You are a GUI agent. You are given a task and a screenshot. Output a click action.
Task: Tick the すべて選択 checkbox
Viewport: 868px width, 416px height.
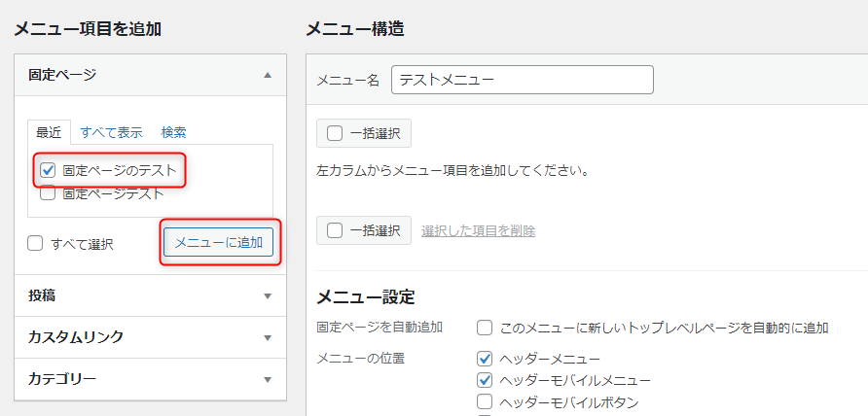pyautogui.click(x=35, y=243)
